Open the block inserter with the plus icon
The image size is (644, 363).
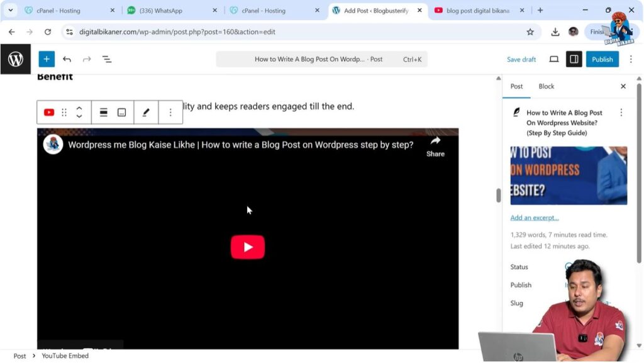click(x=47, y=59)
